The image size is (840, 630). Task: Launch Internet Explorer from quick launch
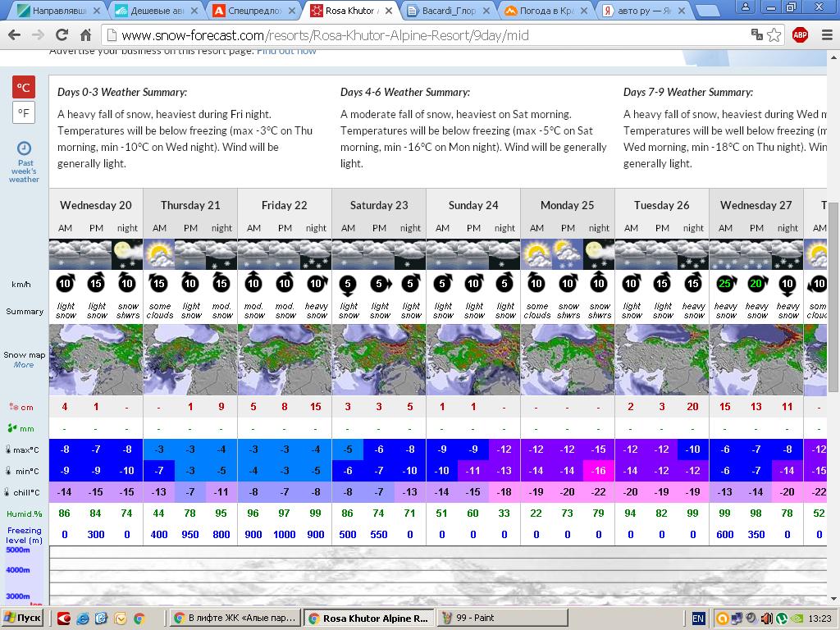coord(83,619)
